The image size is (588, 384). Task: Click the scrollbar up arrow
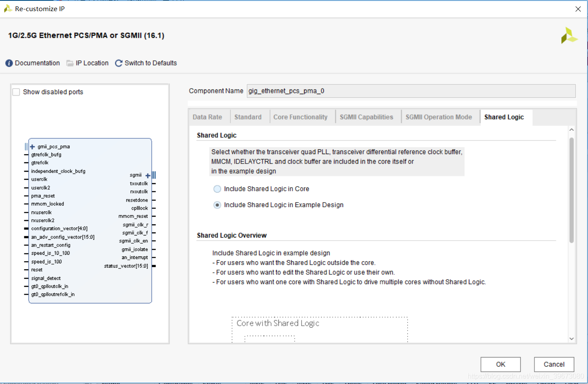point(572,130)
